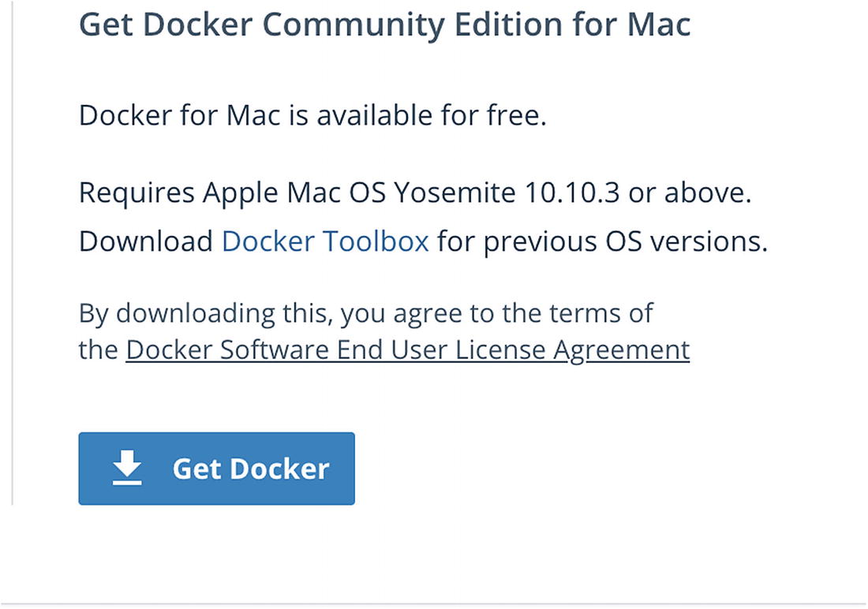Click the word "Download" before Docker Toolbox
The height and width of the screenshot is (609, 868).
pyautogui.click(x=146, y=241)
